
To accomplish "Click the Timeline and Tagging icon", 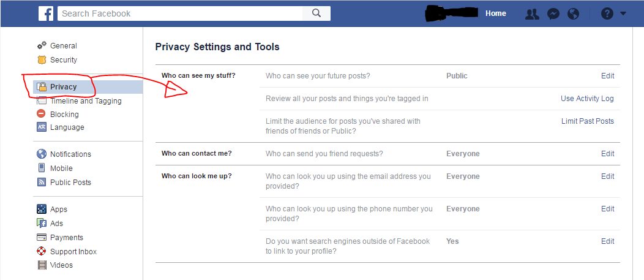I will click(x=42, y=100).
